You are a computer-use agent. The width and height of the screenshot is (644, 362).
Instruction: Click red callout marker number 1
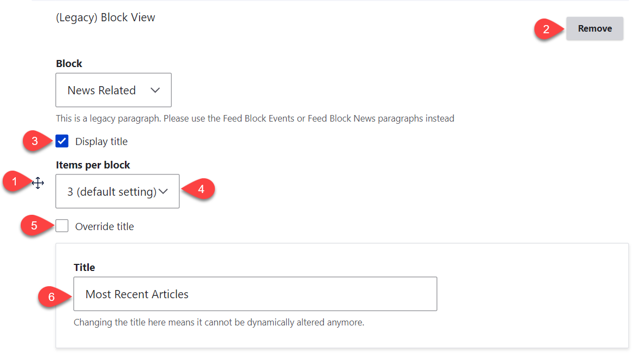pos(15,182)
